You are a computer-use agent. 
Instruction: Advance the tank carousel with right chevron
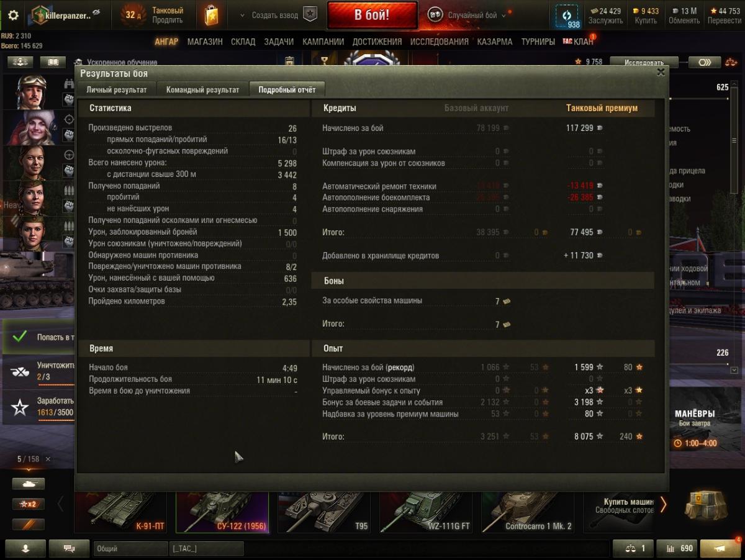[x=663, y=504]
